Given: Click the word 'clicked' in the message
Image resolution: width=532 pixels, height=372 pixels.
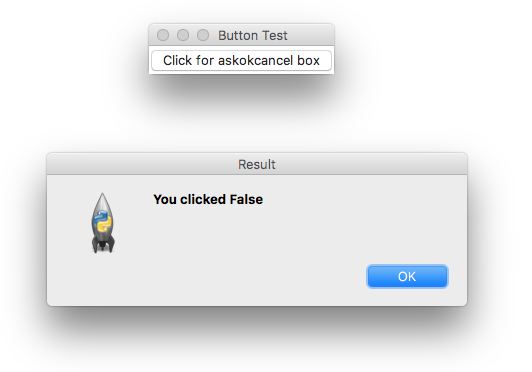Looking at the screenshot, I should [203, 200].
